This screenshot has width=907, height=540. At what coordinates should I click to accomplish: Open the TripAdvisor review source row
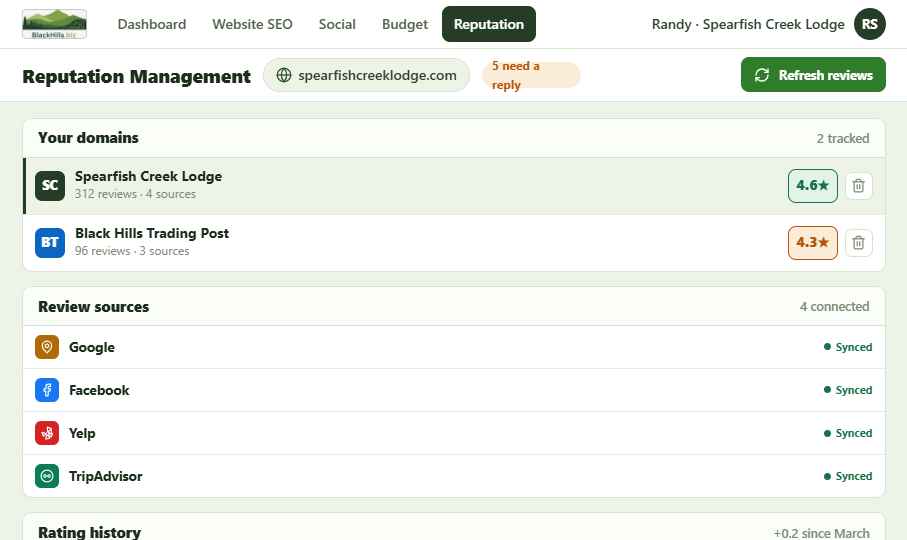(x=454, y=476)
